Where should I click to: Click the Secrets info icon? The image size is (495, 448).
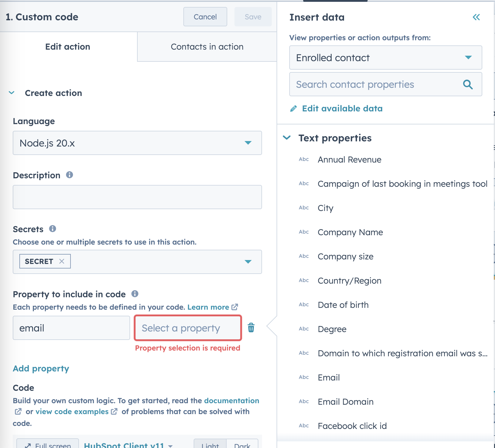tap(53, 229)
